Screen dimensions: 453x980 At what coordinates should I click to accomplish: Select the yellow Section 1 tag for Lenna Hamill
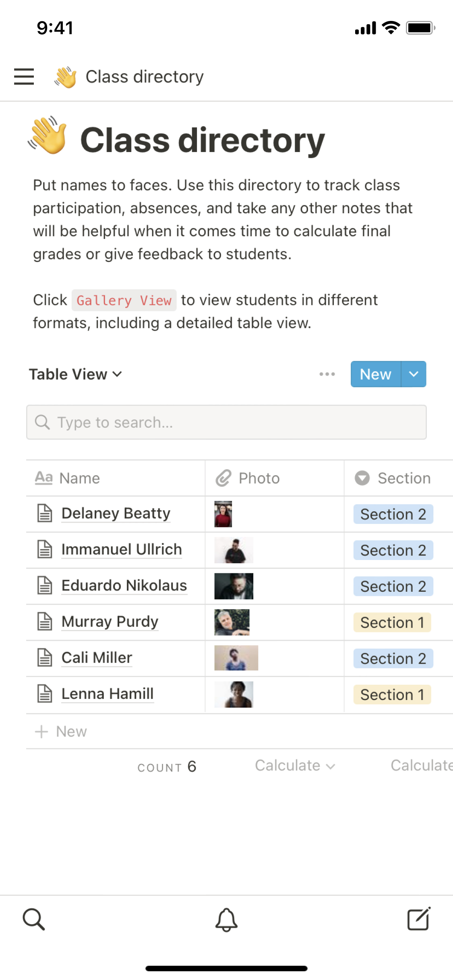pos(392,694)
